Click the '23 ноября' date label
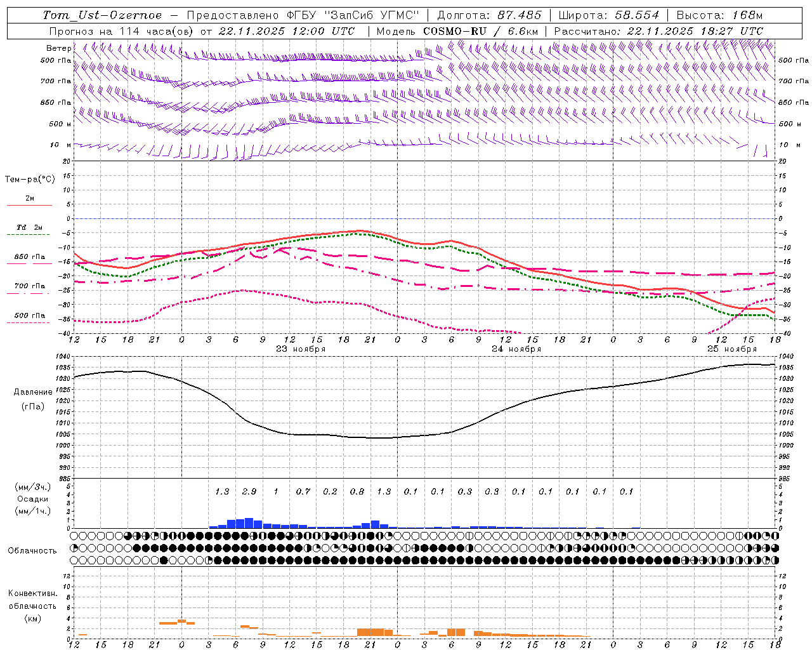Image resolution: width=812 pixels, height=650 pixels. [301, 349]
